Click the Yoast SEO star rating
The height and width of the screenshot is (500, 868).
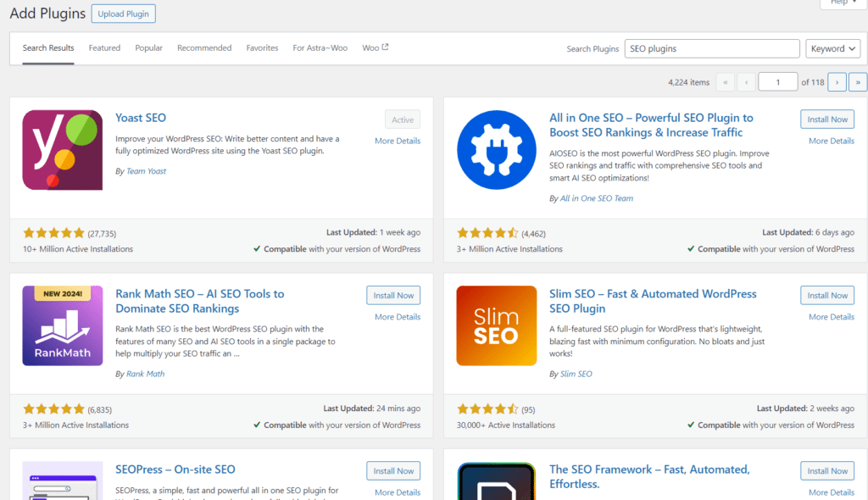tap(53, 233)
